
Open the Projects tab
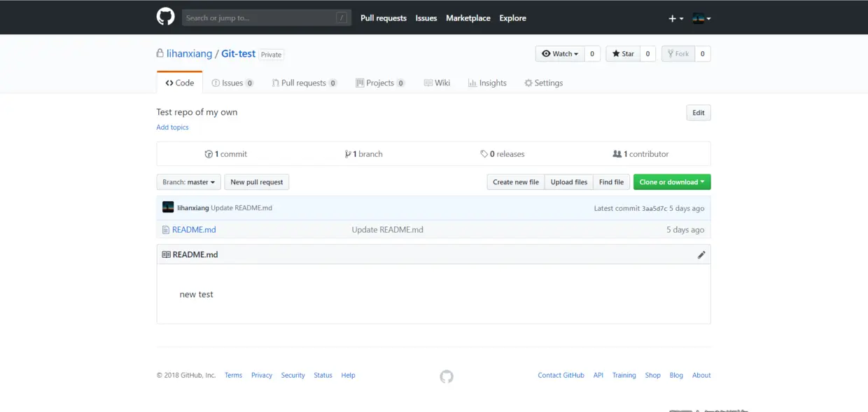pos(380,83)
